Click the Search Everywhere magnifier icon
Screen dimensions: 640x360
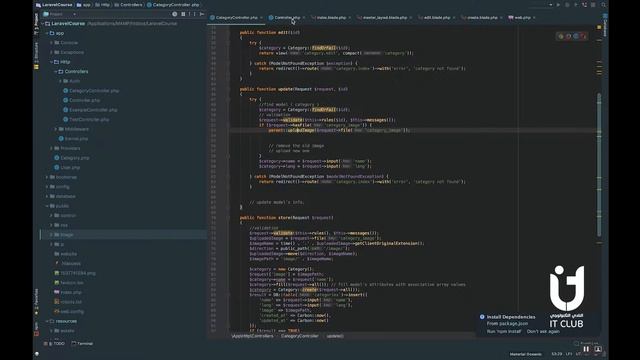603,5
